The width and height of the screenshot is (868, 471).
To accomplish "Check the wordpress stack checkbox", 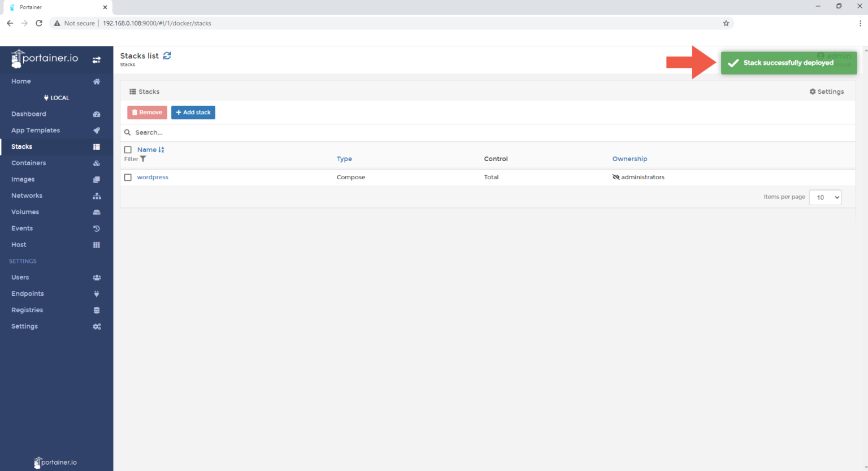I will [128, 178].
